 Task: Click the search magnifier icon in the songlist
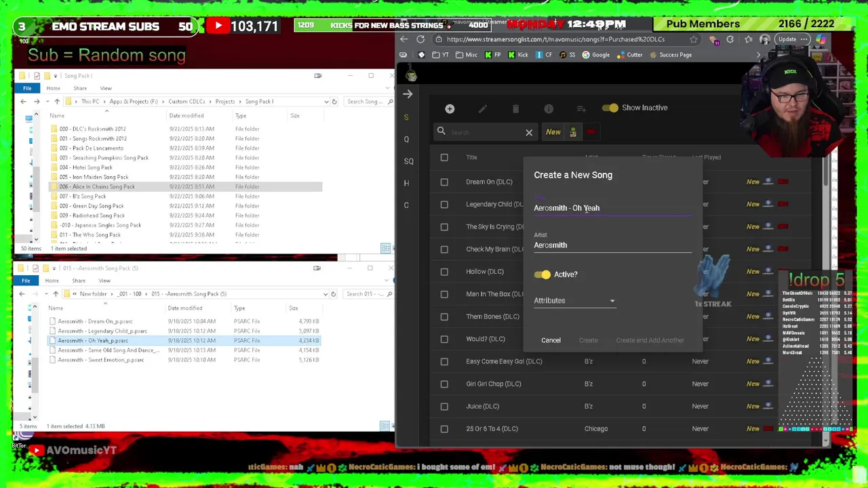[441, 131]
